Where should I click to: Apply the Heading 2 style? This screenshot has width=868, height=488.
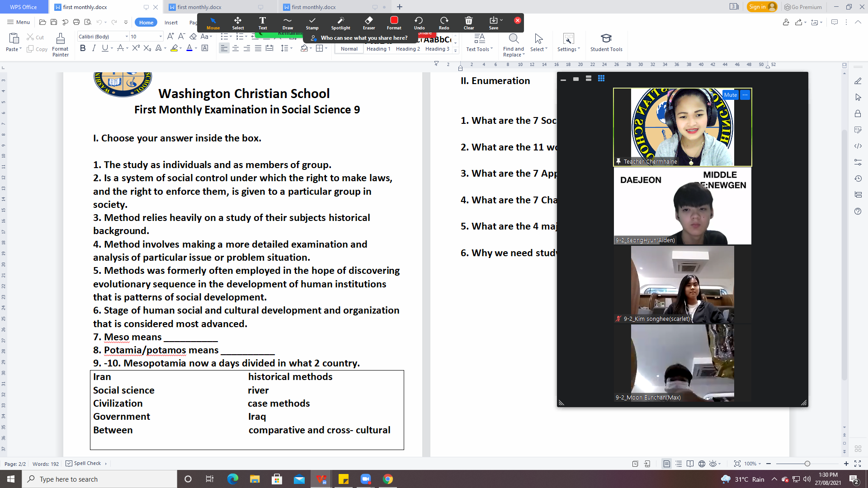408,49
